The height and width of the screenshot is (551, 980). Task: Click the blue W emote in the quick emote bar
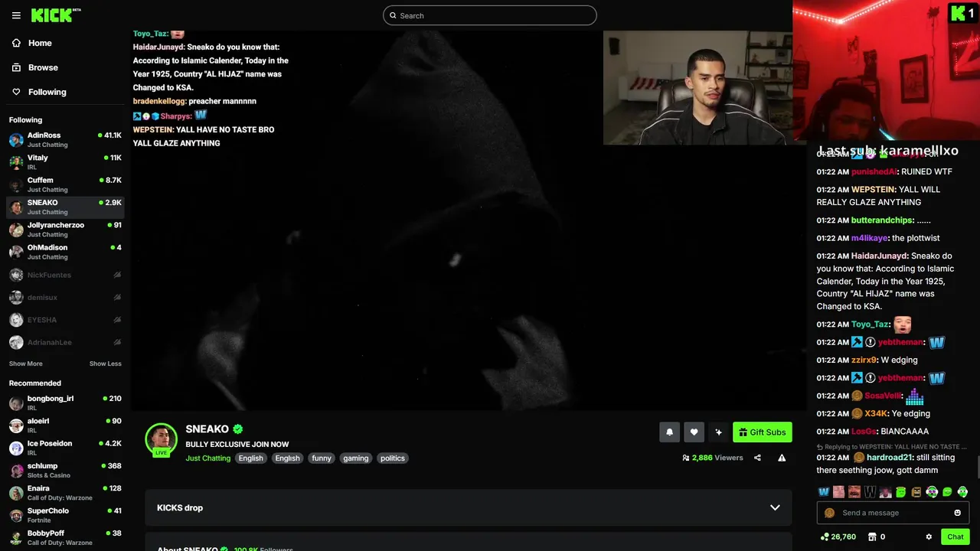[x=824, y=492]
